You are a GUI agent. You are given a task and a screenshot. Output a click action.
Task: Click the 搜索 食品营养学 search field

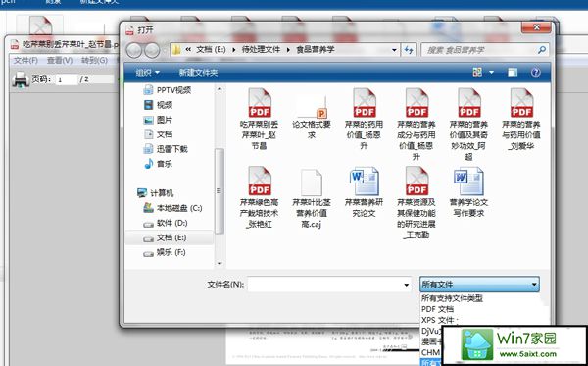click(479, 50)
